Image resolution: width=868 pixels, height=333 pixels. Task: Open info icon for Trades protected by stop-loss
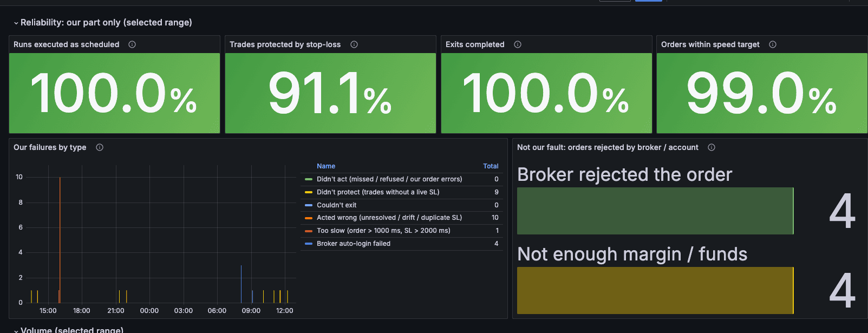[354, 44]
